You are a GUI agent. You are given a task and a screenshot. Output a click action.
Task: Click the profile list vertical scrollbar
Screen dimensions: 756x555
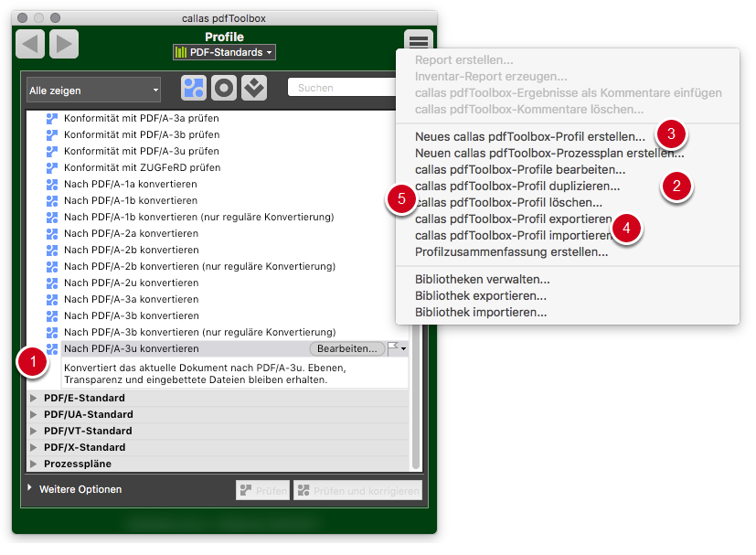(x=416, y=397)
